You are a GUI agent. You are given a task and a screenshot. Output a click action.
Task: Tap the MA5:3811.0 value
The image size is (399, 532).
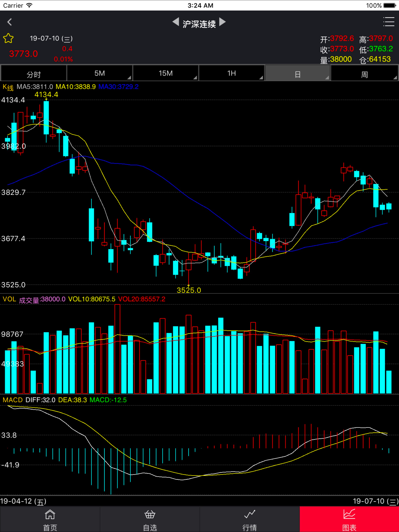[35, 87]
